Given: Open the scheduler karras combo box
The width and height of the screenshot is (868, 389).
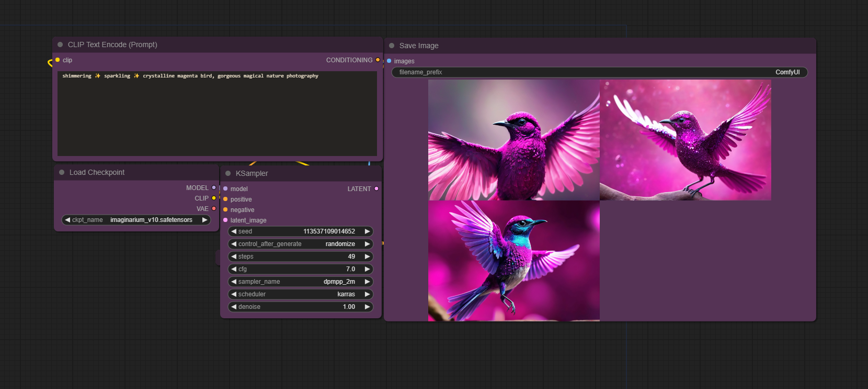Looking at the screenshot, I should coord(301,294).
